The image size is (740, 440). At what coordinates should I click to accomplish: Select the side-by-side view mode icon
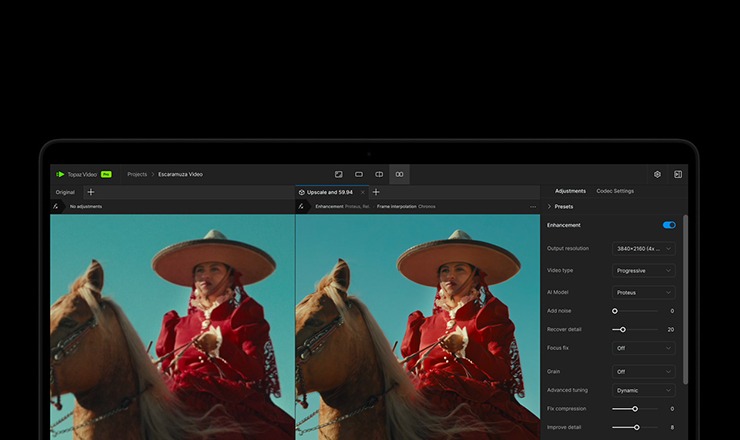tap(399, 174)
